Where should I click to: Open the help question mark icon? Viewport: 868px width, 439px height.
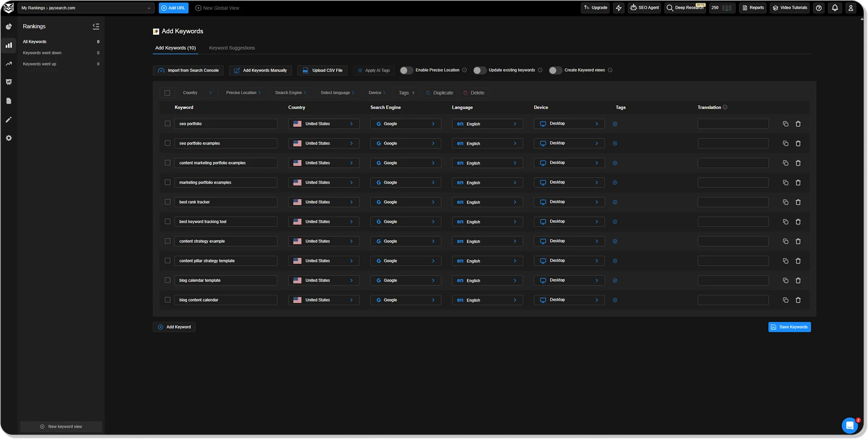tap(819, 8)
